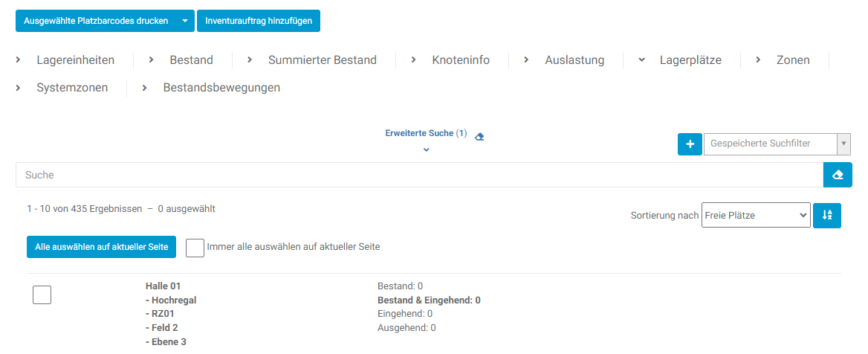Select the checkbox for the Halle 01 row
This screenshot has width=868, height=354.
pos(42,295)
